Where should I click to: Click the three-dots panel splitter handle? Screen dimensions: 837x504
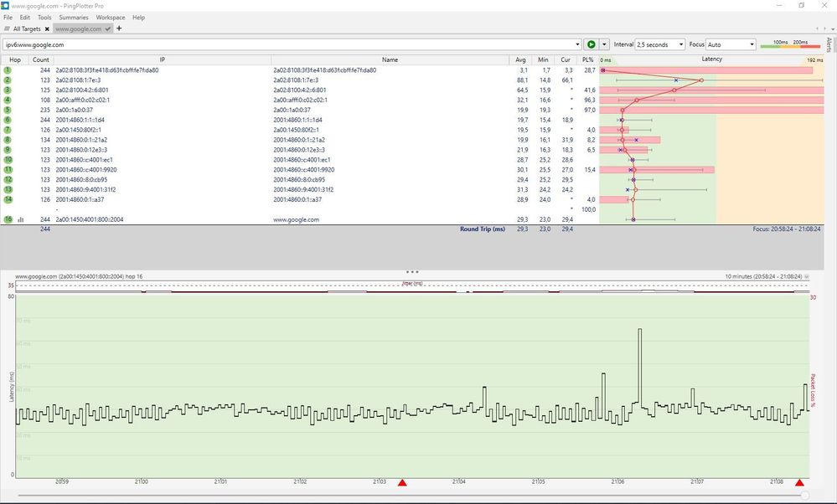(411, 271)
